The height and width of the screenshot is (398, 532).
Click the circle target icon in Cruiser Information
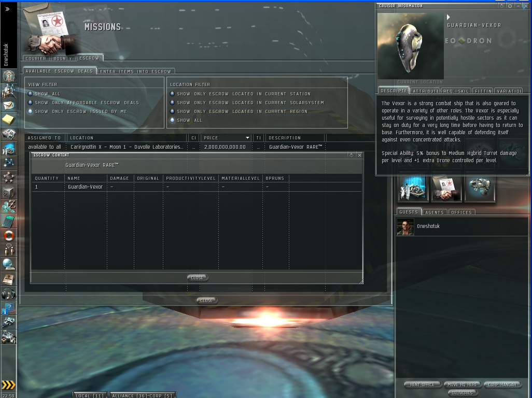[x=510, y=6]
